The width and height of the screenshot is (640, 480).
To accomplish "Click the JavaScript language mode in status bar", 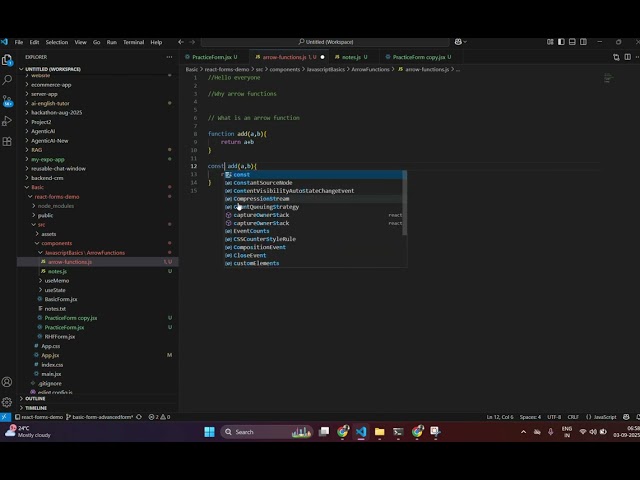I will click(x=601, y=417).
